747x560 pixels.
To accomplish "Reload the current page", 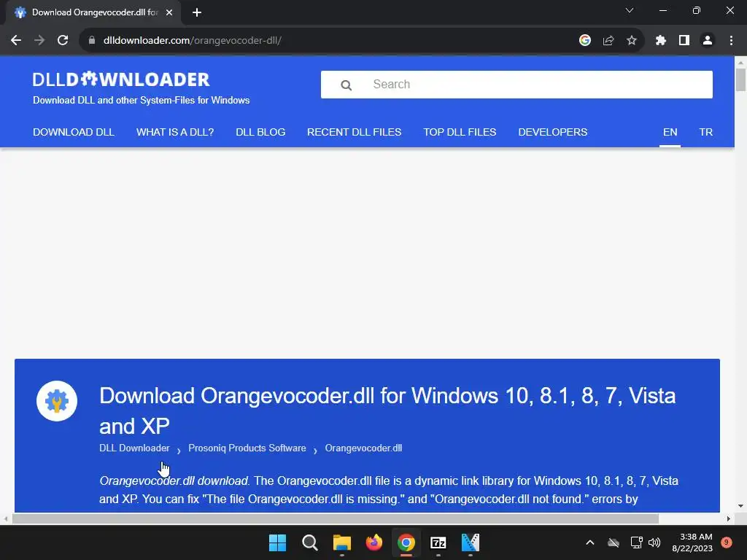I will click(x=63, y=41).
